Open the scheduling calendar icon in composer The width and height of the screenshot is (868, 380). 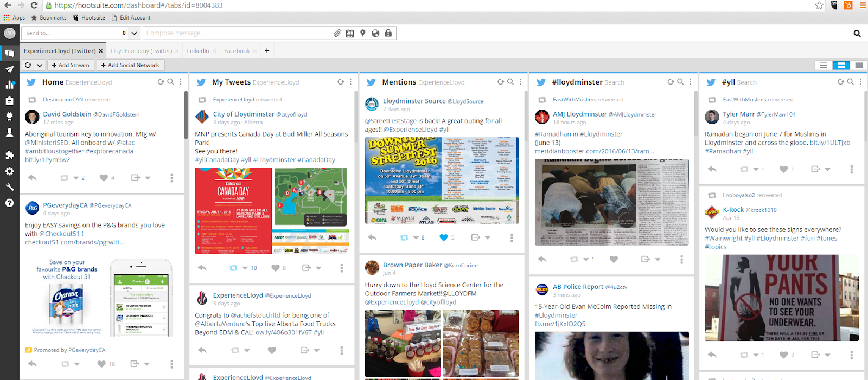tap(350, 33)
